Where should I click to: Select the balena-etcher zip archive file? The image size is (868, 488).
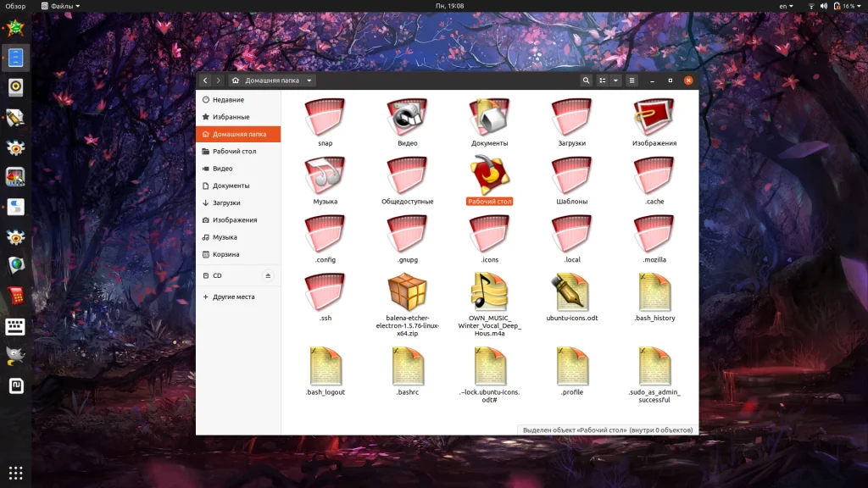click(407, 292)
